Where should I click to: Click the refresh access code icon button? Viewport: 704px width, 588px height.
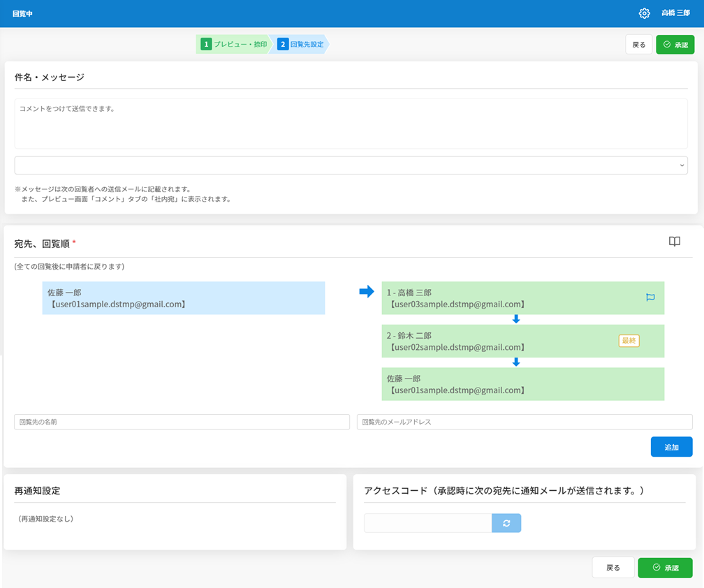pos(506,523)
